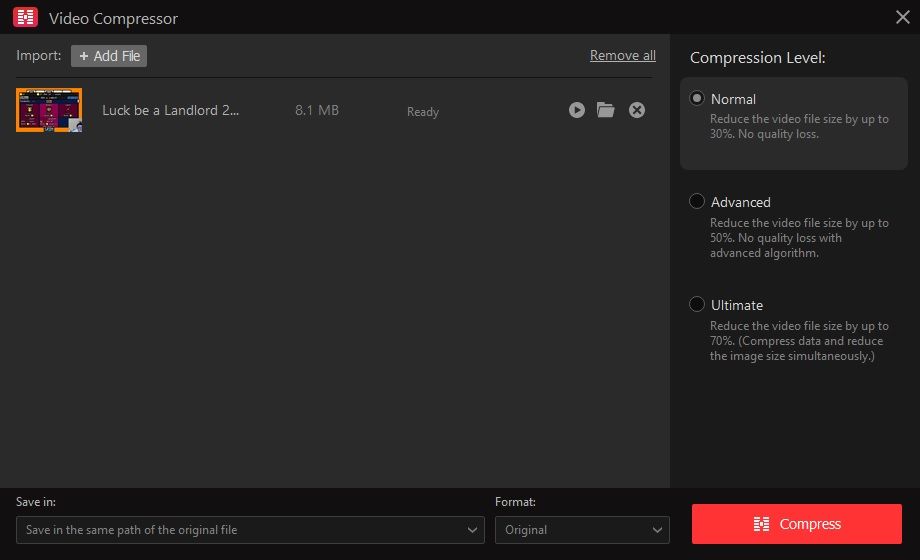920x560 pixels.
Task: Click the 'Ready' status text
Action: [x=423, y=112]
